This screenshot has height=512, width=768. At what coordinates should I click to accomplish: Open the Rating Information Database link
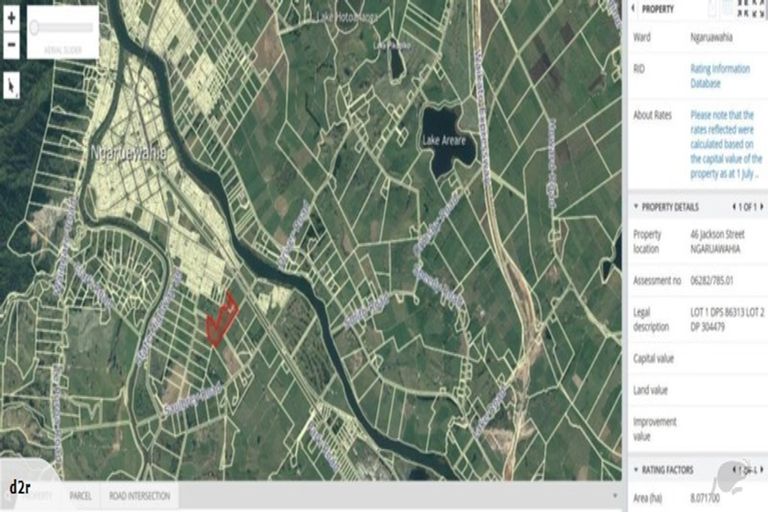(720, 76)
